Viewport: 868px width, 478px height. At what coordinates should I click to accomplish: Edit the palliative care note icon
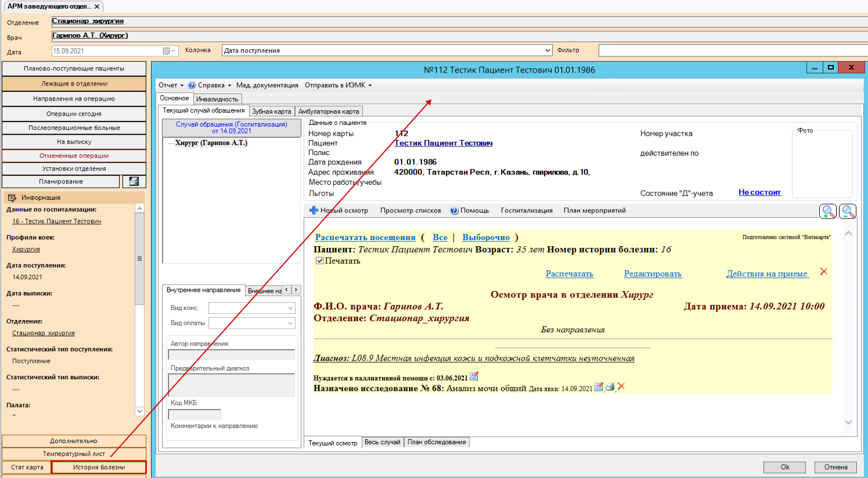tap(474, 376)
